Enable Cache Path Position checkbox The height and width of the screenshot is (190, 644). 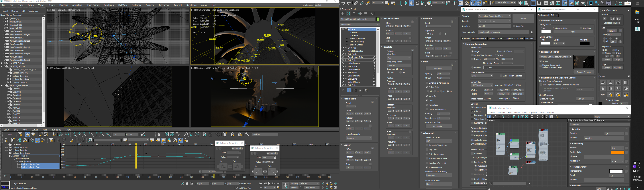pos(427,110)
